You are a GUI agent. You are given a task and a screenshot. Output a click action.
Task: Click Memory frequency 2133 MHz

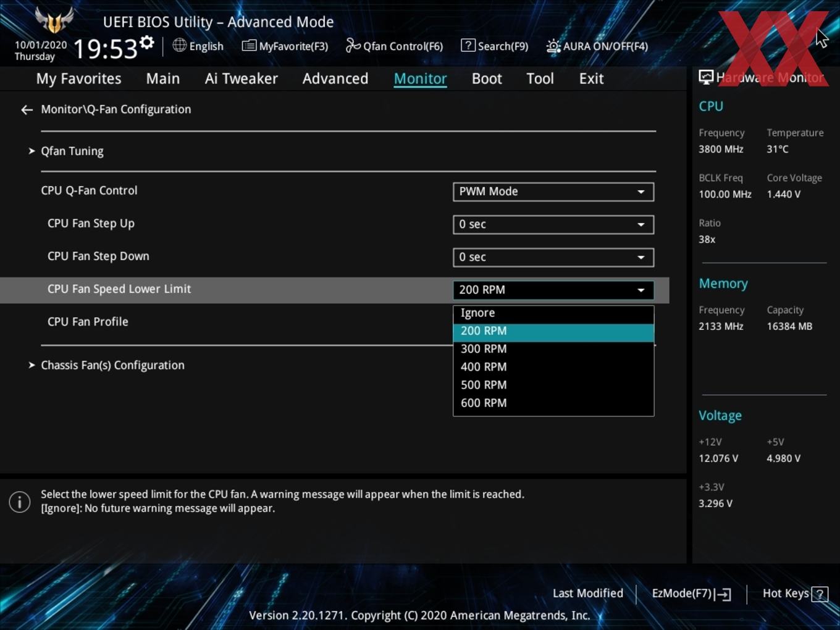tap(721, 326)
